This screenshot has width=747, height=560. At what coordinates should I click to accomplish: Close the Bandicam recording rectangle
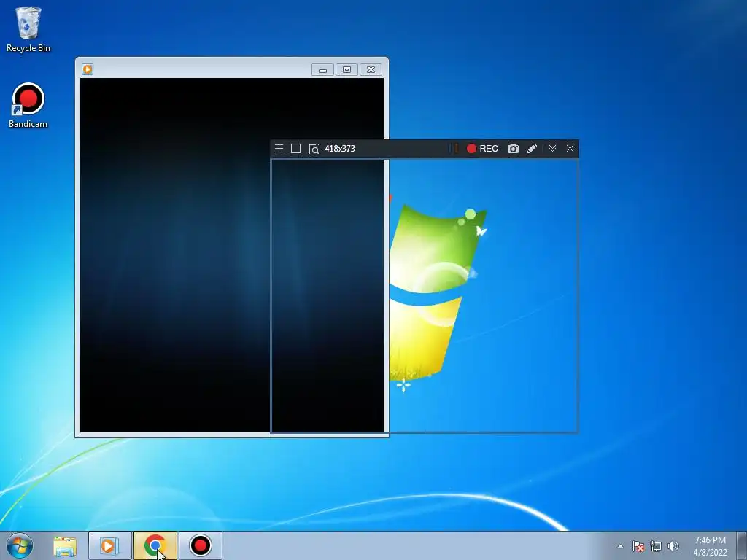pos(570,149)
